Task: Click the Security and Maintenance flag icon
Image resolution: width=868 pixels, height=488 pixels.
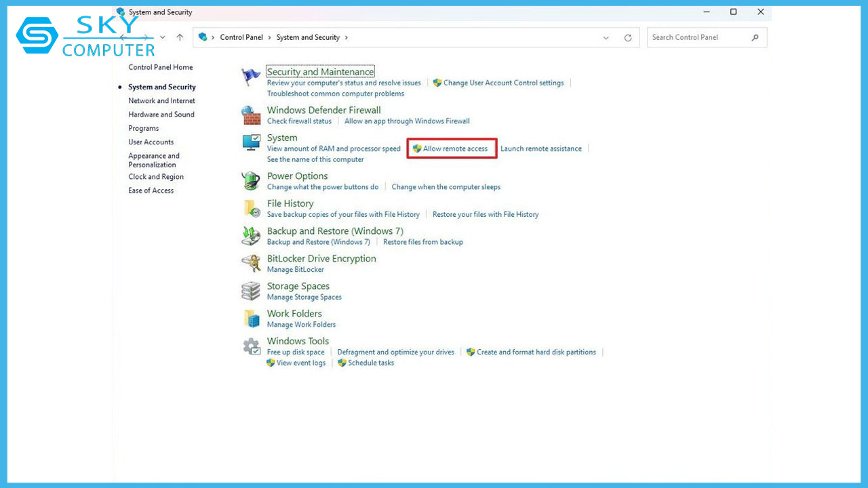Action: (x=251, y=77)
